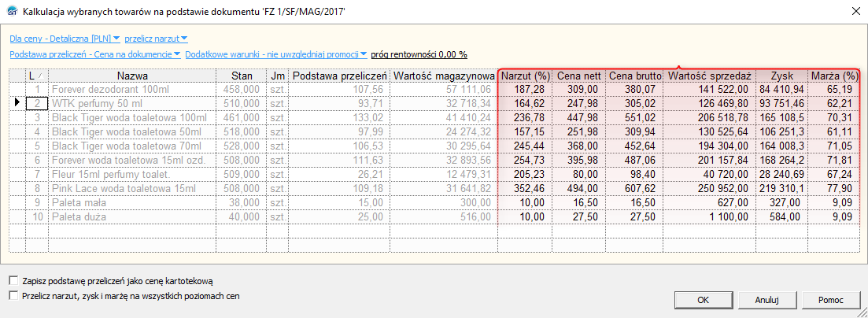This screenshot has height=318, width=868.
Task: Confirm the calculation with OK button
Action: click(703, 300)
